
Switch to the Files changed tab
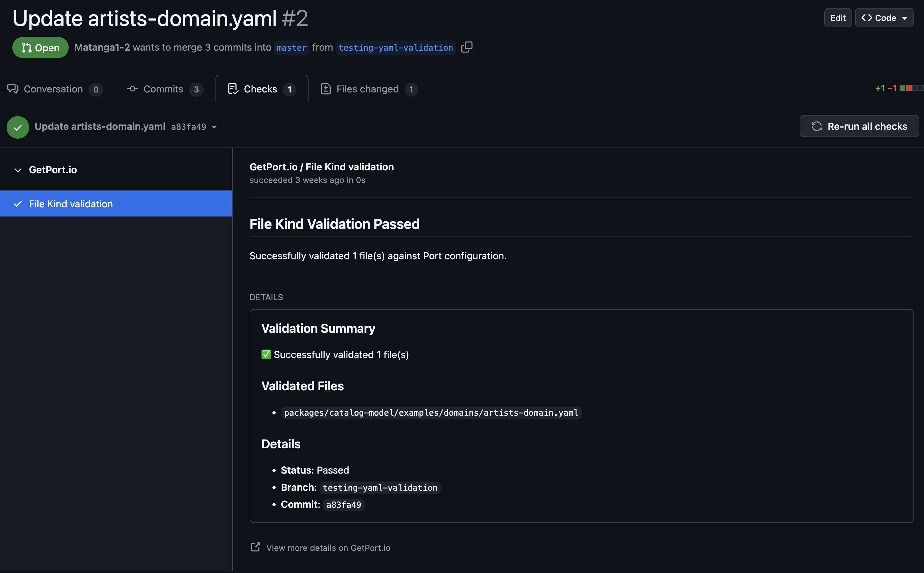click(x=368, y=89)
